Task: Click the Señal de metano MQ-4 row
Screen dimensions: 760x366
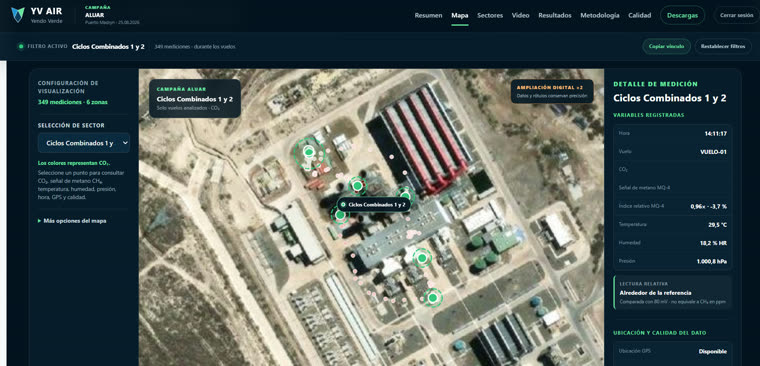Action: pyautogui.click(x=673, y=188)
